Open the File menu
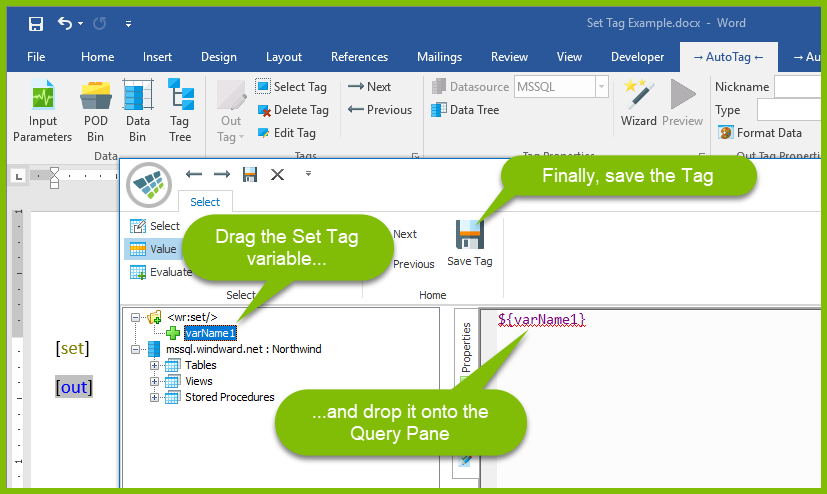The width and height of the screenshot is (827, 494). pos(36,57)
